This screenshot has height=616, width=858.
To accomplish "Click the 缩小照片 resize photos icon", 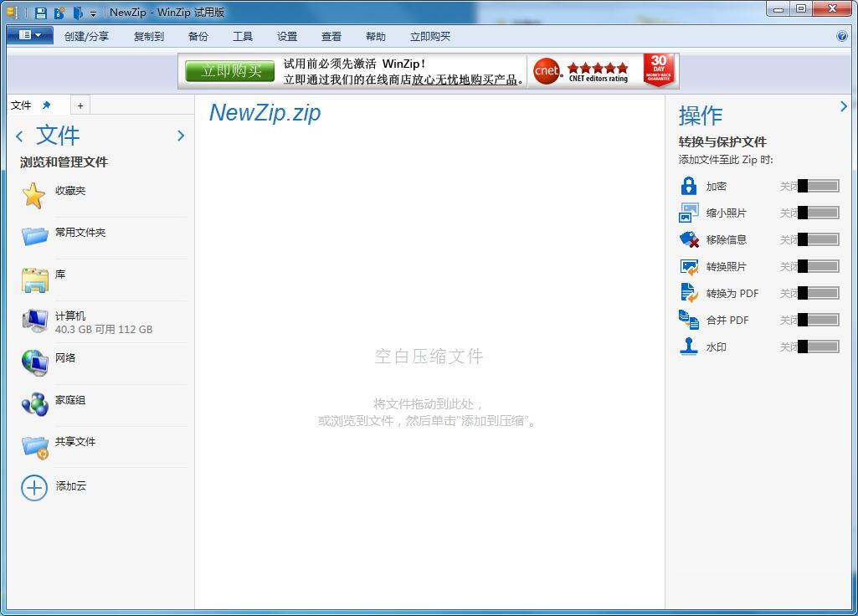I will [690, 213].
